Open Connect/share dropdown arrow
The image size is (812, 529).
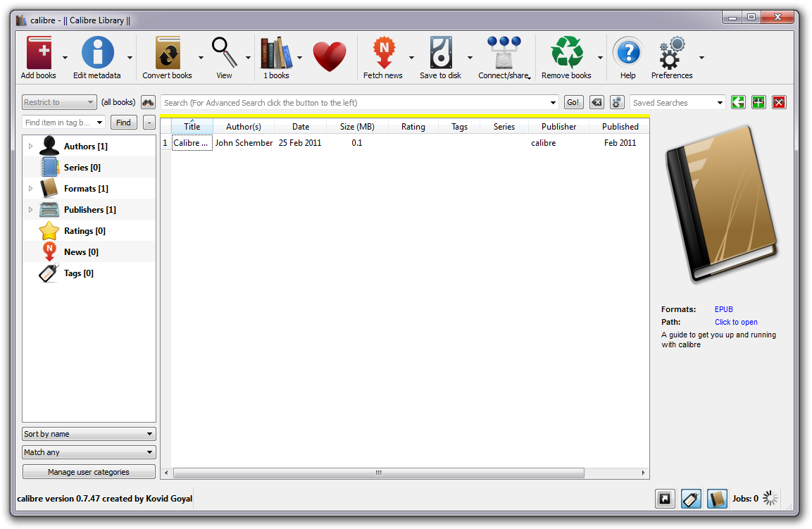tap(530, 77)
